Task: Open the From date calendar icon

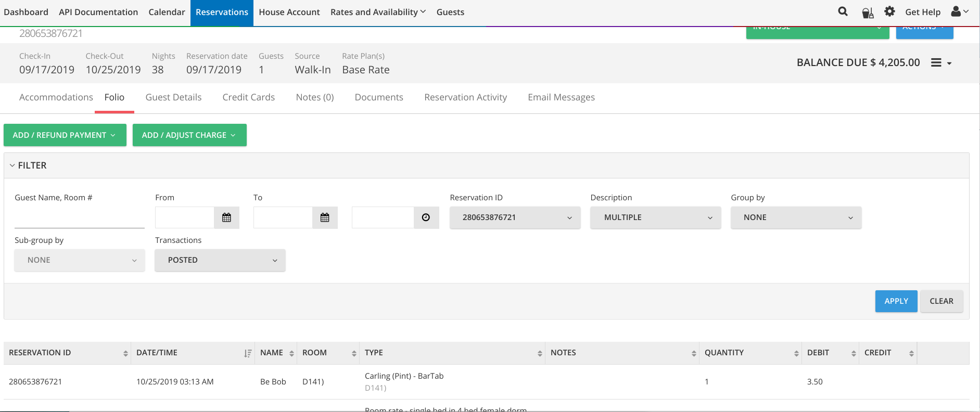Action: [226, 217]
